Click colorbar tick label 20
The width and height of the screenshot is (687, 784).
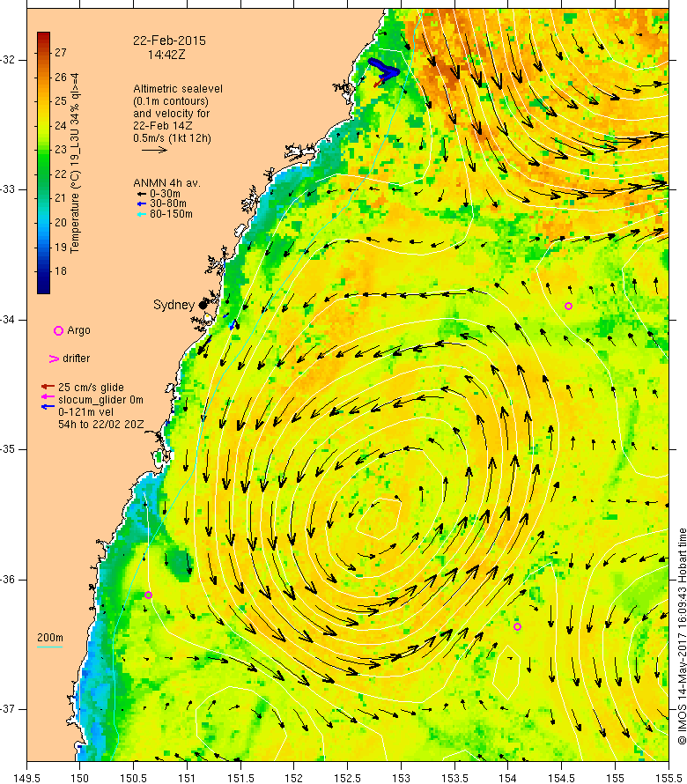tap(61, 223)
